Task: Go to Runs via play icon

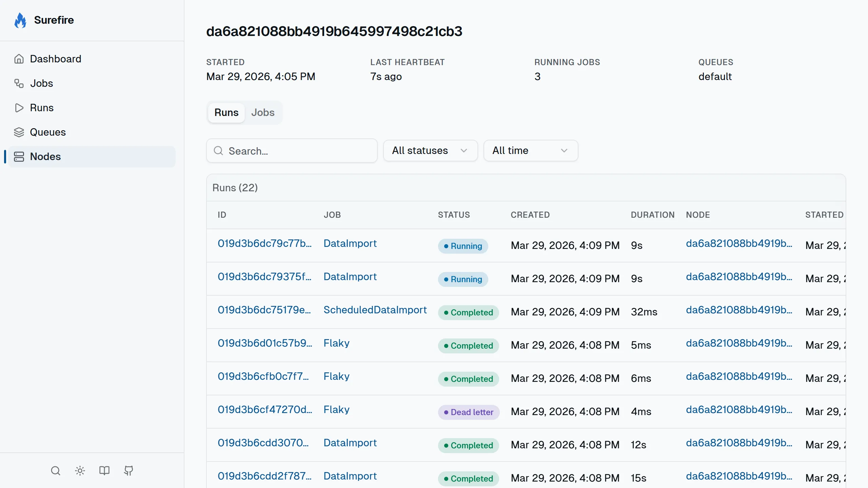Action: (x=19, y=108)
